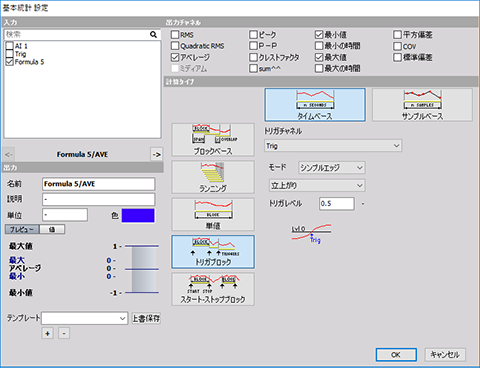Switch to the プレビュー tab

click(22, 229)
